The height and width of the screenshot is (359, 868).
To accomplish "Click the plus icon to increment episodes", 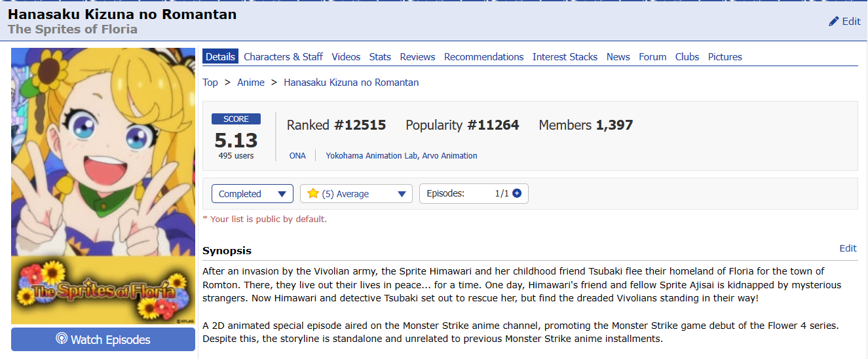I will coord(517,193).
